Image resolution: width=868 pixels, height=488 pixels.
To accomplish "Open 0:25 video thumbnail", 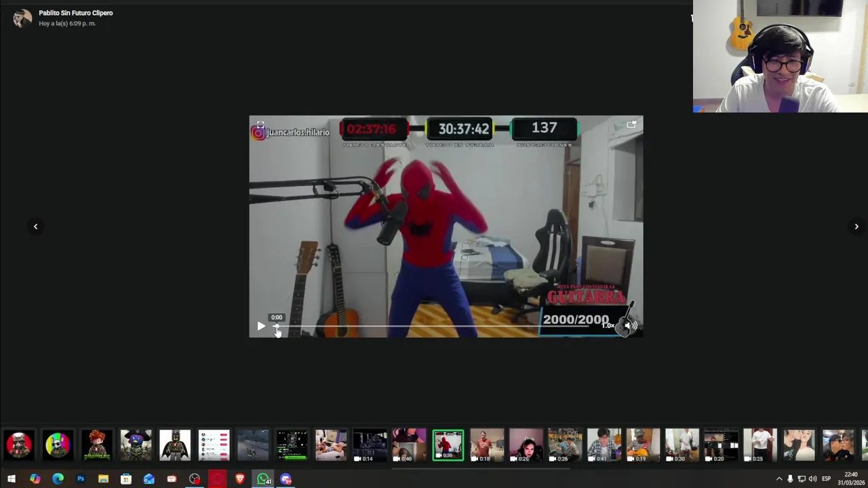I will coord(759,445).
